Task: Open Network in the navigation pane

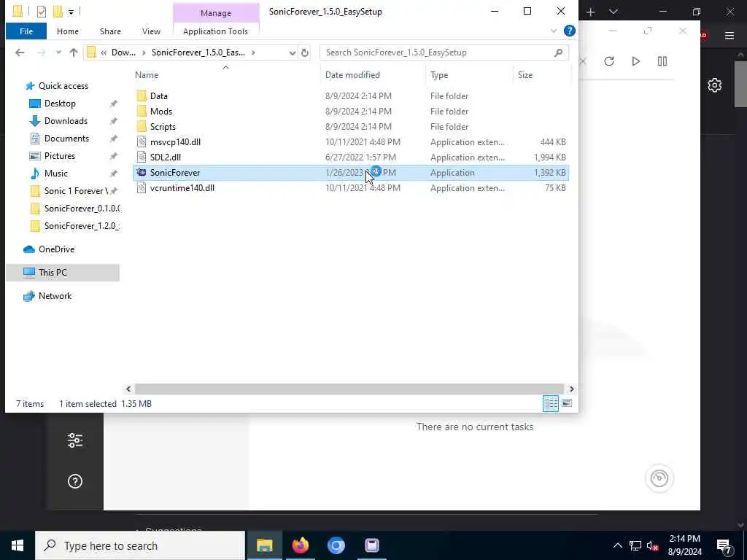Action: [x=55, y=296]
